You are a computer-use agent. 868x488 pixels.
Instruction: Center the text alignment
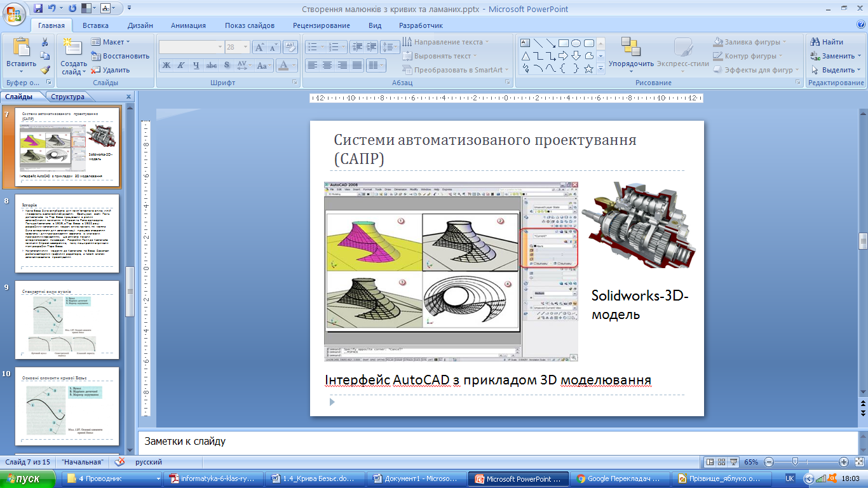327,65
